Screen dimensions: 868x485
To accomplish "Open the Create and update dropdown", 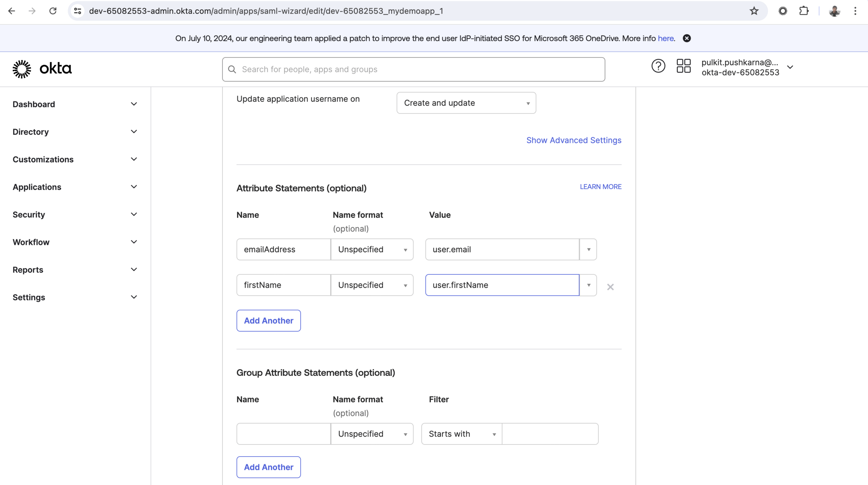I will [466, 103].
